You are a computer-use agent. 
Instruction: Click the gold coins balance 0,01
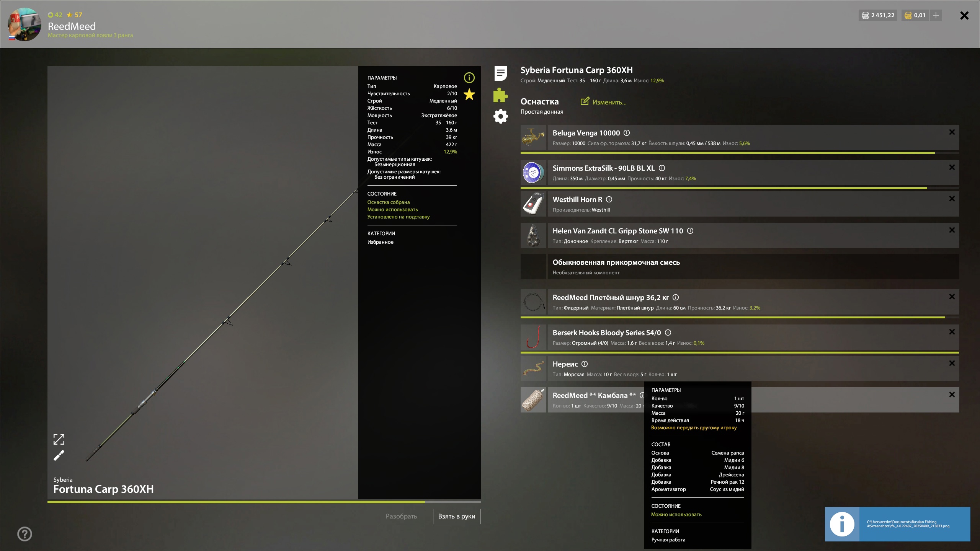(x=915, y=15)
